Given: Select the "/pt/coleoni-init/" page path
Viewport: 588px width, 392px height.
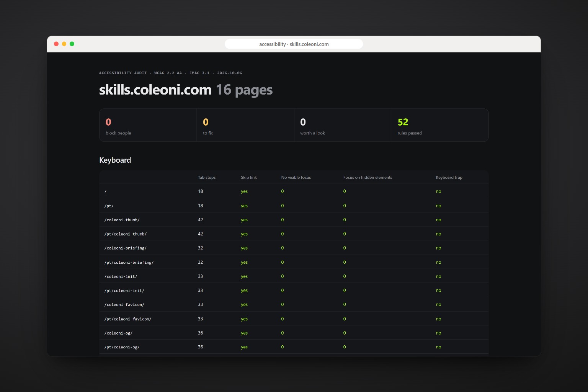Looking at the screenshot, I should point(124,291).
